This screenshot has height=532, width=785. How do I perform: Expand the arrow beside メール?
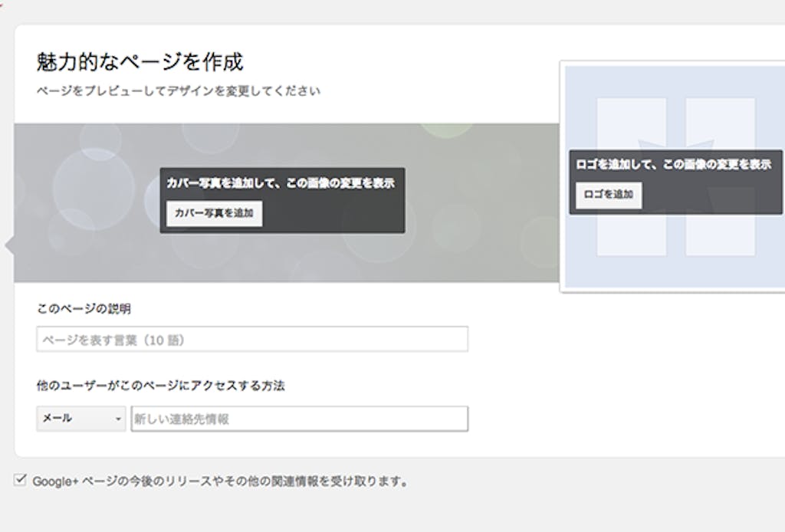pos(118,419)
